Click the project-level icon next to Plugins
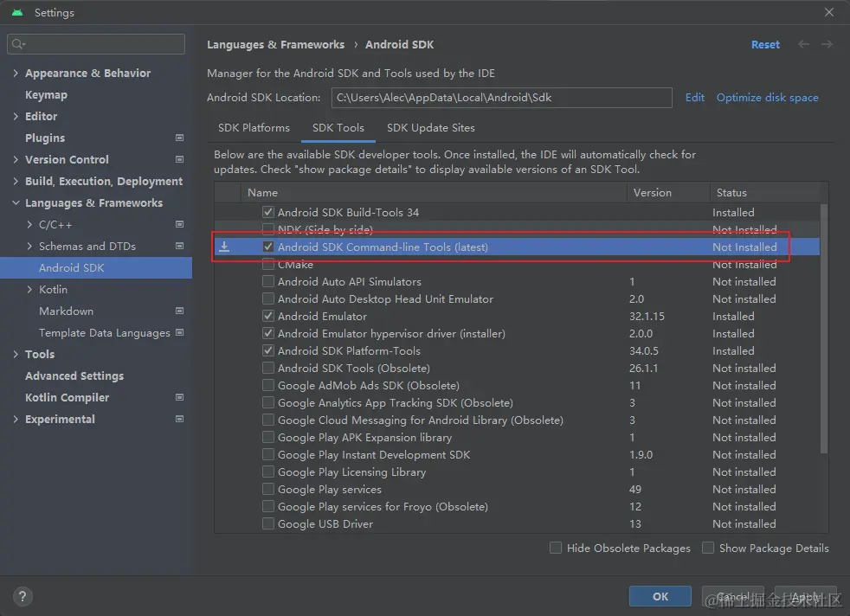Screen dimensions: 850x616 pos(179,138)
